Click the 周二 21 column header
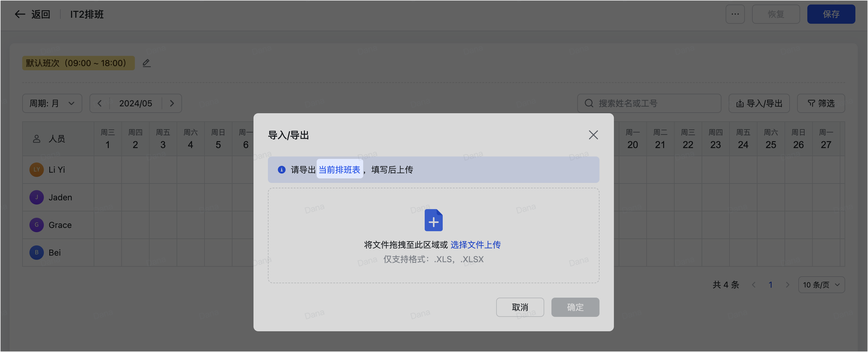The width and height of the screenshot is (868, 352). [660, 138]
